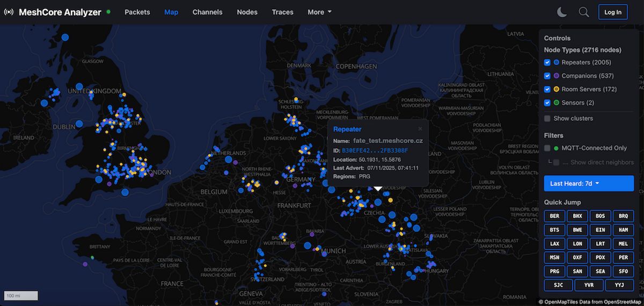Click the blue Repeaters color dot
Viewport: 644px width, 306px height.
(x=557, y=62)
